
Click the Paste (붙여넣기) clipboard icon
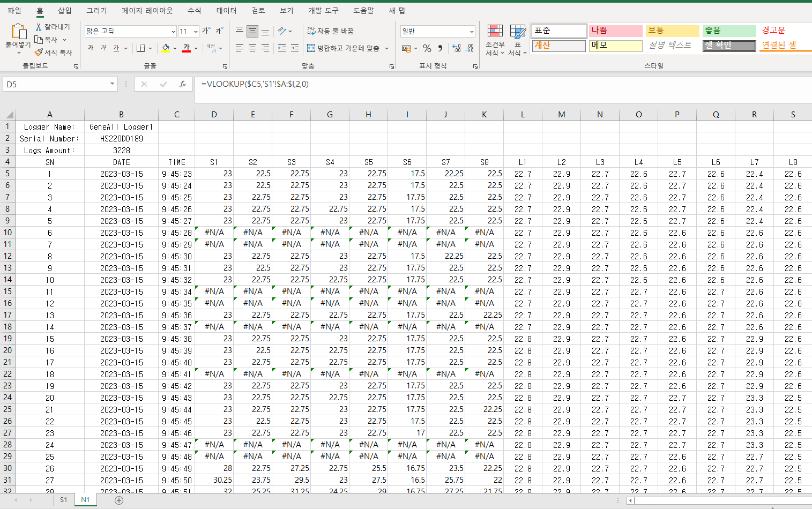[19, 32]
